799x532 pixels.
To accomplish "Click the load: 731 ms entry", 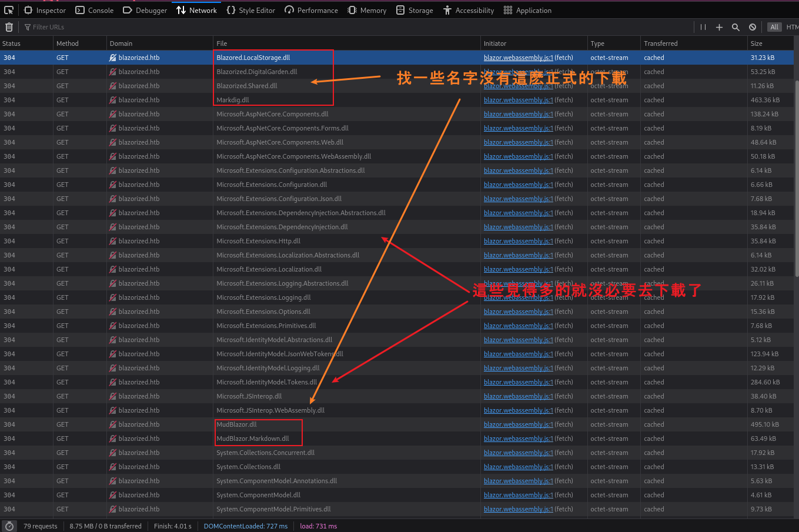I will tap(319, 526).
